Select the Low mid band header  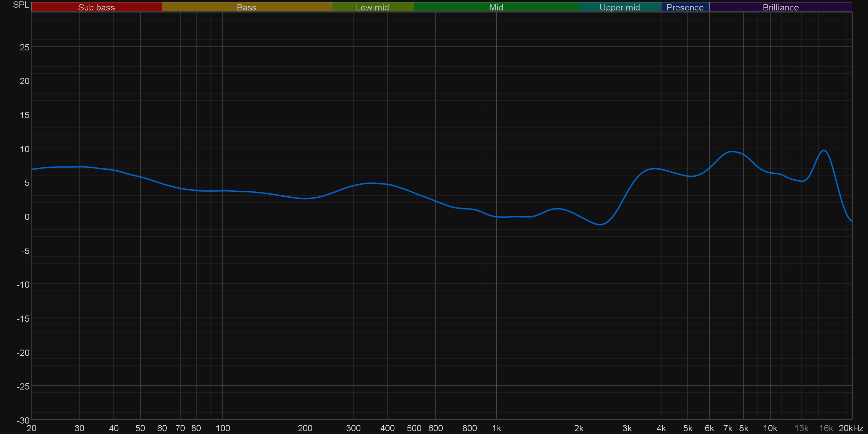(372, 7)
